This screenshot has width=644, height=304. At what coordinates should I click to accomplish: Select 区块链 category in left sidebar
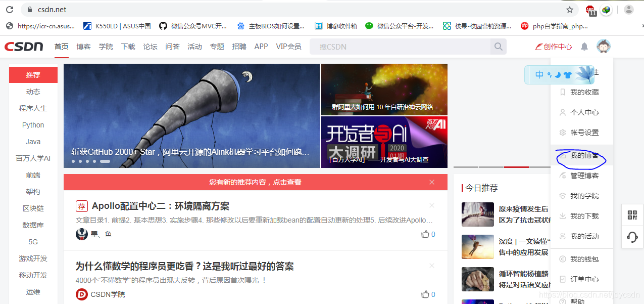pos(33,208)
